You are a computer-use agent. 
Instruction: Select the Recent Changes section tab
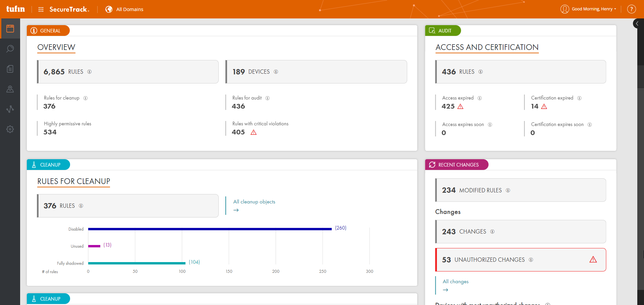click(457, 165)
